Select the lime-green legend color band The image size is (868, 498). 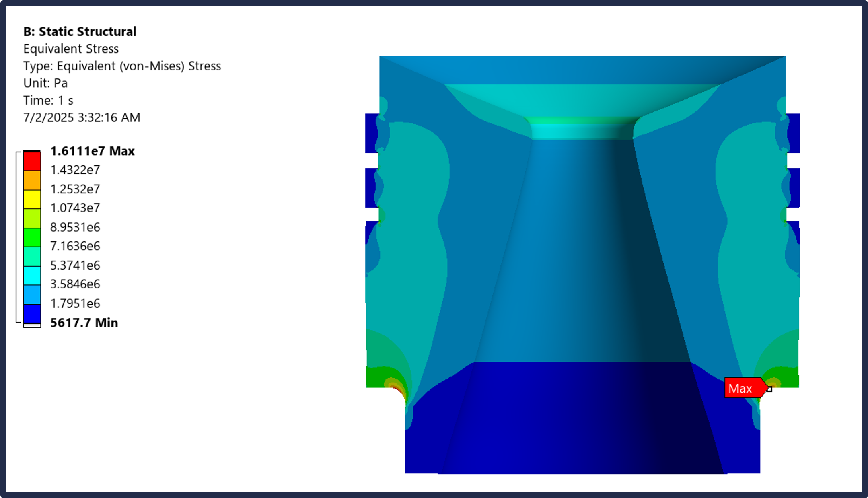tap(32, 218)
